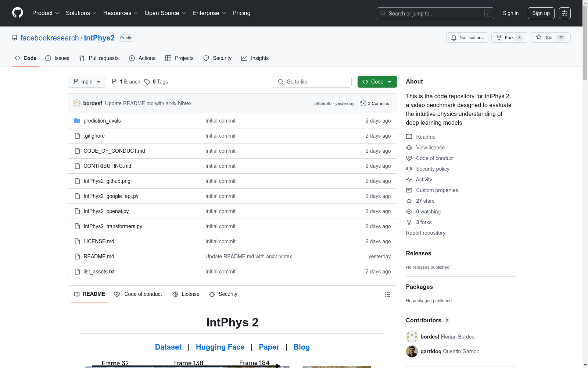
Task: Open the Dataset link in README
Action: click(x=168, y=347)
